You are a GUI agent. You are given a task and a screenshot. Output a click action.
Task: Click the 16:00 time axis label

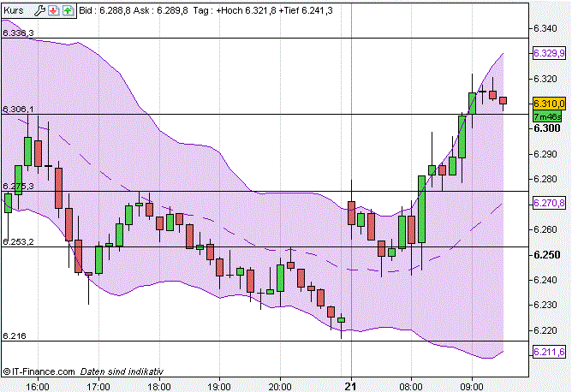click(x=38, y=386)
